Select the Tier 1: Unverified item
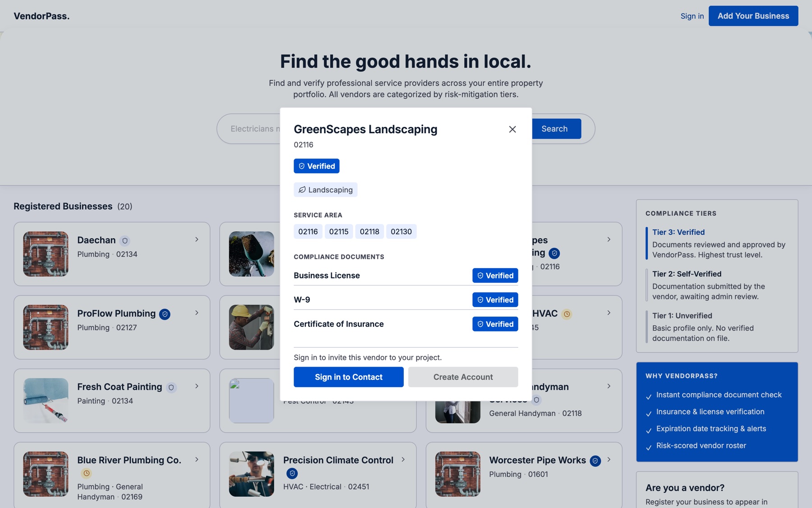Screen dimensions: 812x508 [717, 326]
